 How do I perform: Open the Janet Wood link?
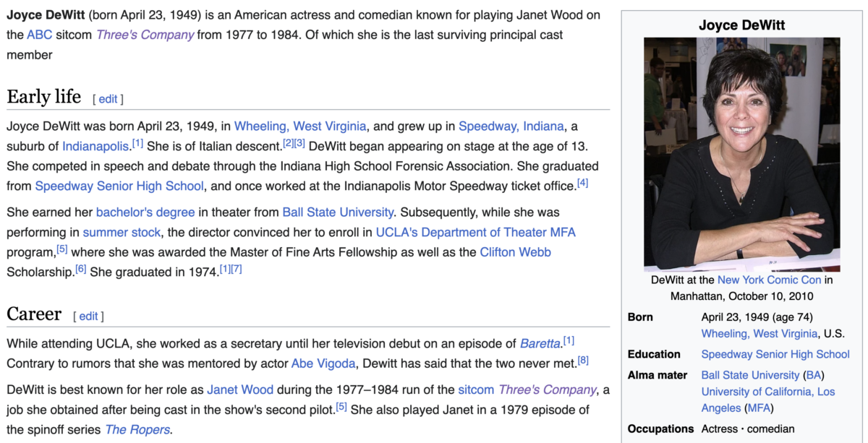pyautogui.click(x=240, y=390)
